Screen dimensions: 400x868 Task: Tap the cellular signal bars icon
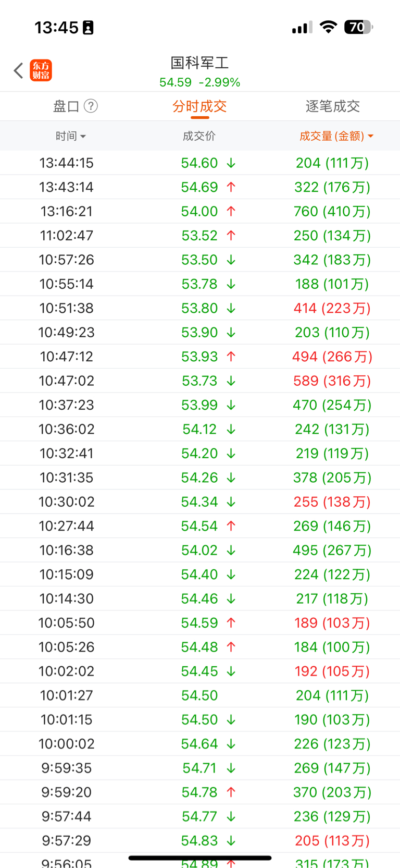[302, 28]
